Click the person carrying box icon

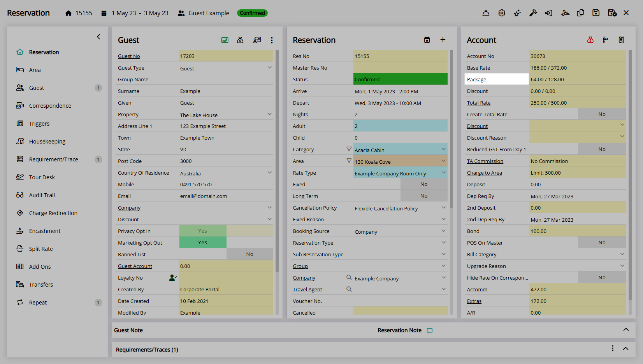tap(605, 40)
